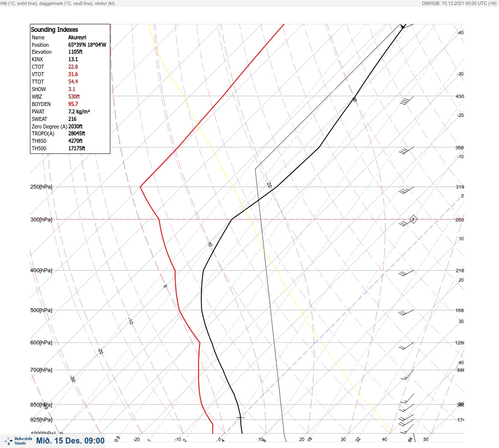Click the 400[hPa] pressure label
The image size is (499, 448).
41,270
